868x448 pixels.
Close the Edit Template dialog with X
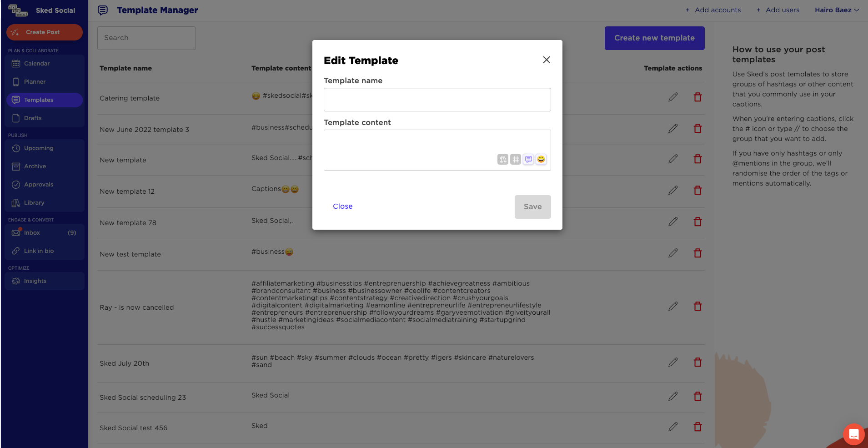pos(547,60)
